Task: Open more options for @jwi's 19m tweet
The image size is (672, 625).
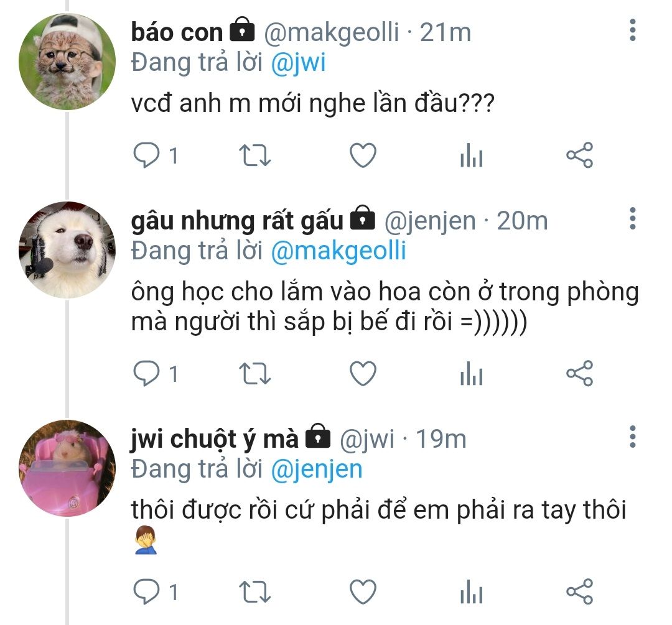Action: (633, 437)
